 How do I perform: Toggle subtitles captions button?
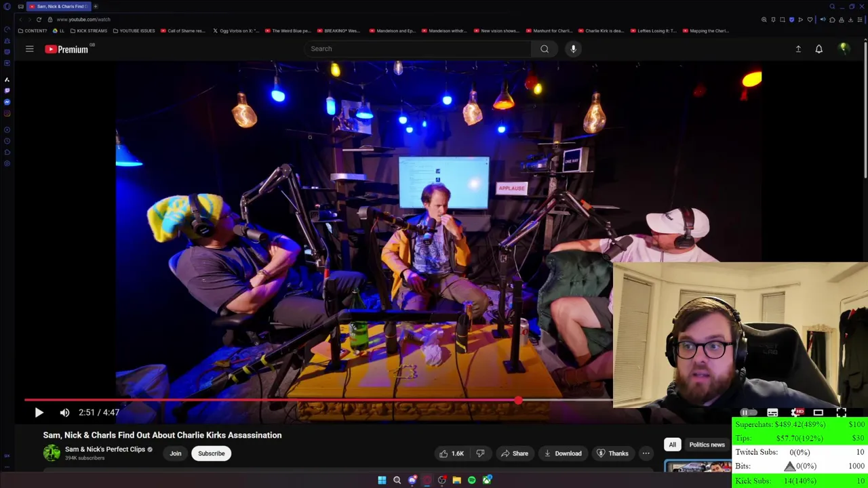(772, 412)
